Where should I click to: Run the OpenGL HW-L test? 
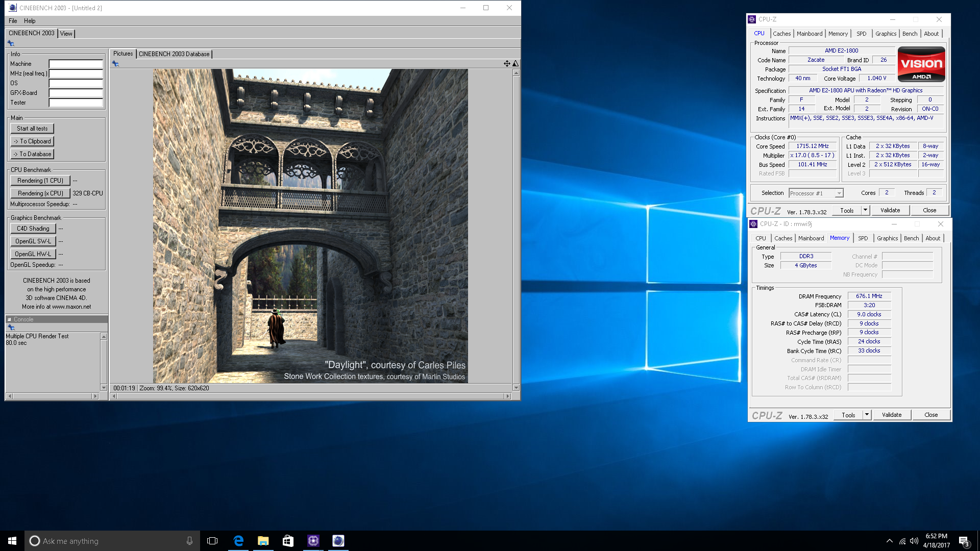[x=33, y=254]
